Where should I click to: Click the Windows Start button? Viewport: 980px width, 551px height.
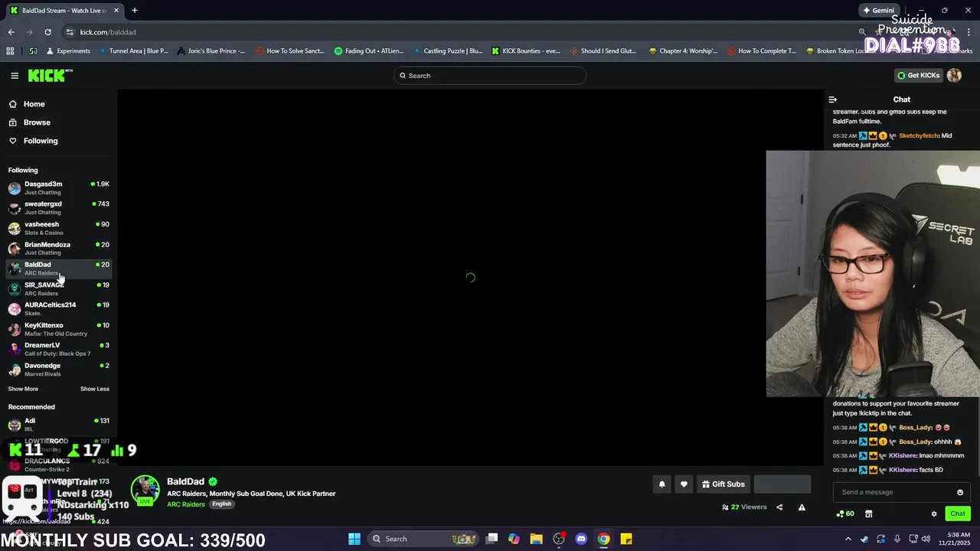354,539
